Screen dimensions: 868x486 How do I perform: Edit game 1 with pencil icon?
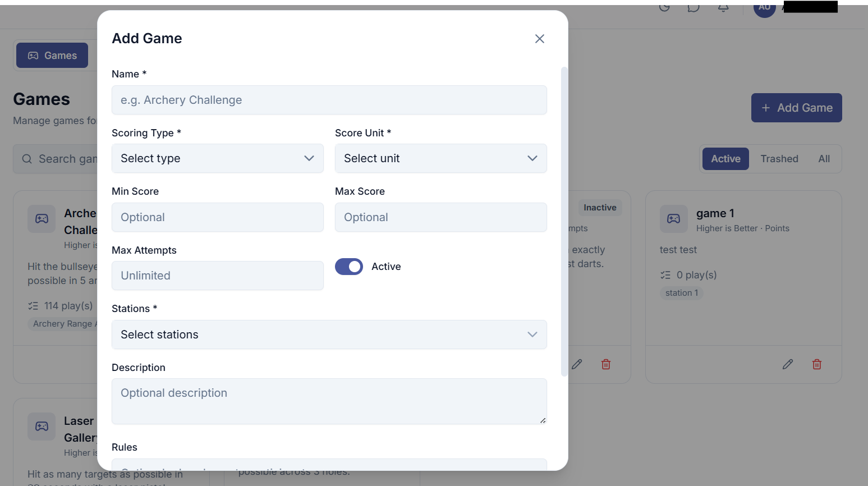click(788, 364)
